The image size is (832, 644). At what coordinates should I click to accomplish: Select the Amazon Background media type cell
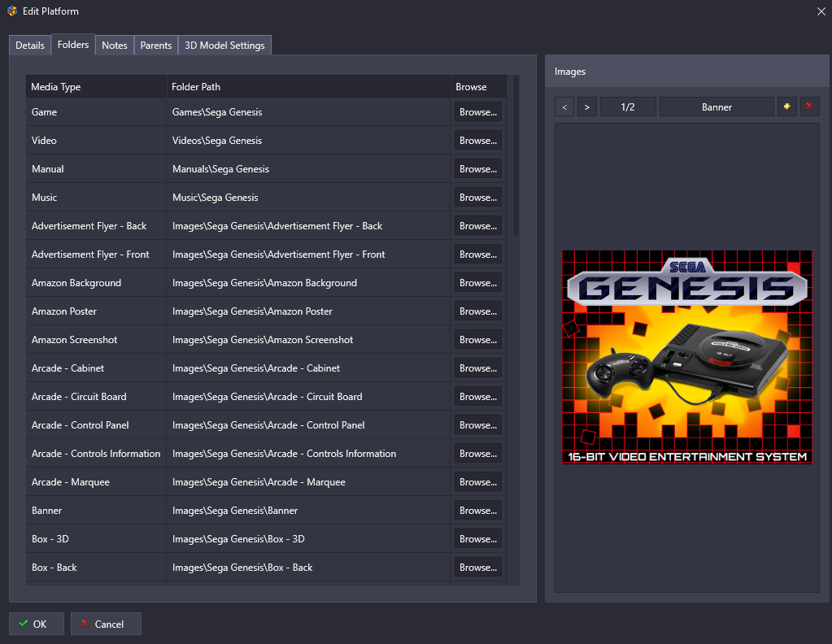[96, 283]
